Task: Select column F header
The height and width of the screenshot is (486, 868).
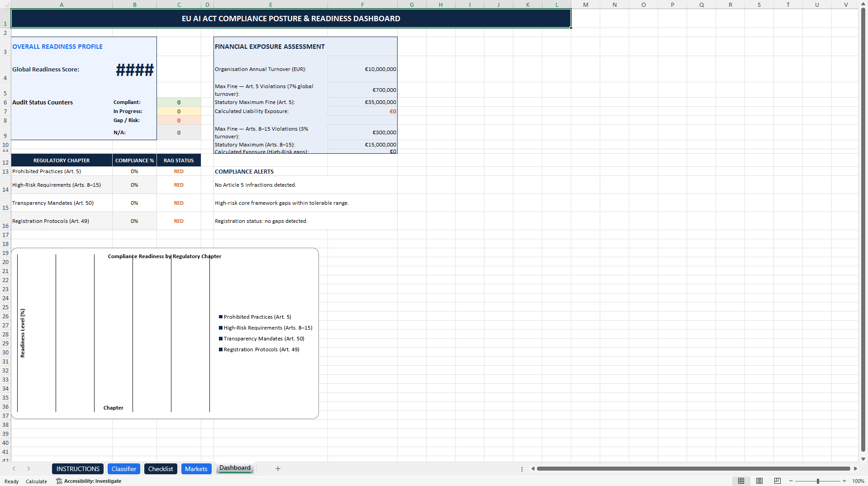Action: 362,5
